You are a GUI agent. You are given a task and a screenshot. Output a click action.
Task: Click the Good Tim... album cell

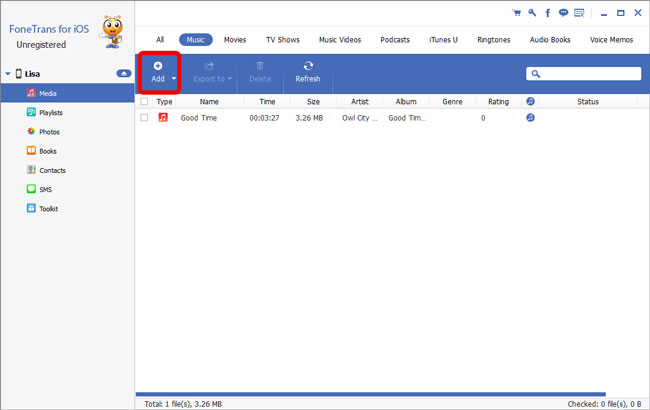coord(407,118)
